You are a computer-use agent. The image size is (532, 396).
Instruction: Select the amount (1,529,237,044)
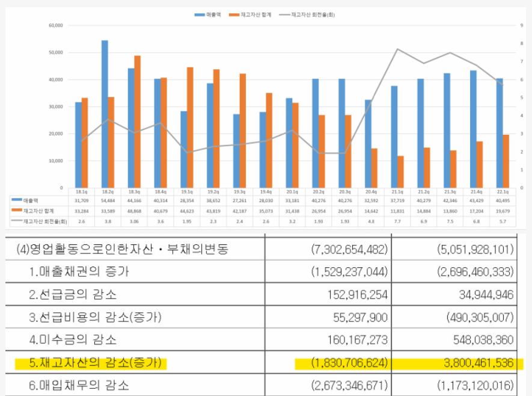[349, 271]
